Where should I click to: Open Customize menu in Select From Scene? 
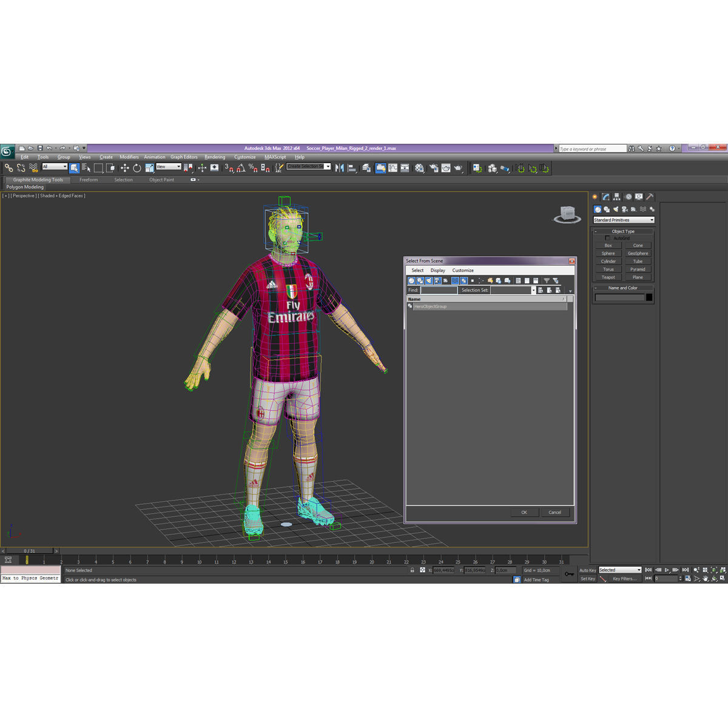coord(463,271)
